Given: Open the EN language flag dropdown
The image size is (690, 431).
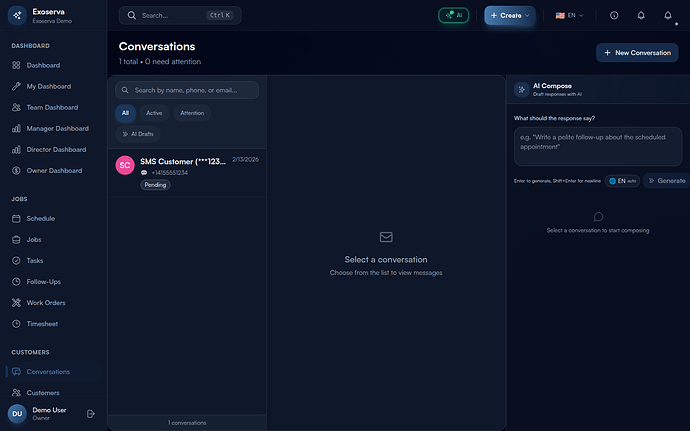Looking at the screenshot, I should (x=570, y=16).
